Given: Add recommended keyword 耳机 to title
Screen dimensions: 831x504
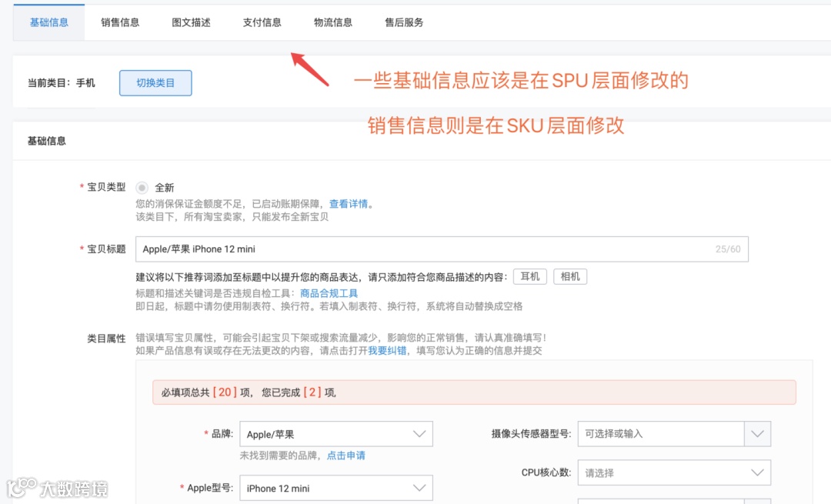Looking at the screenshot, I should click(x=529, y=277).
